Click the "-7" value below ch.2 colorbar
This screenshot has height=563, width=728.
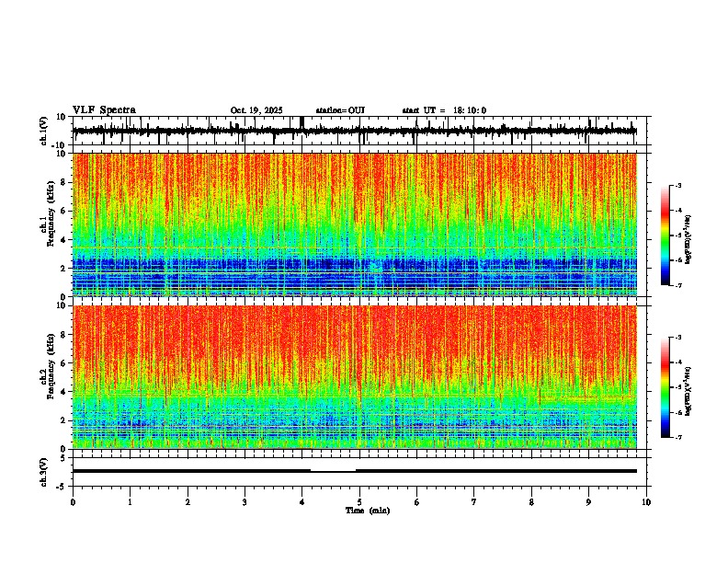[x=677, y=437]
